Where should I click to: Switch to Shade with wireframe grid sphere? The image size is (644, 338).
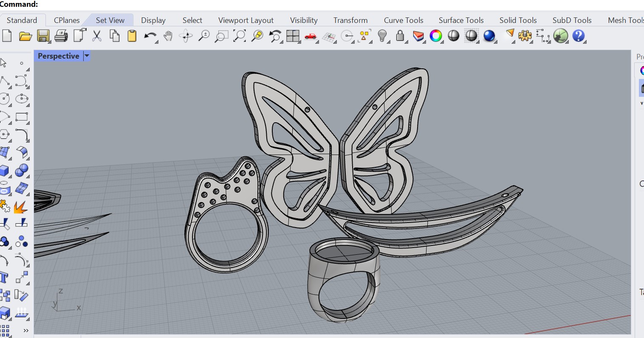472,36
